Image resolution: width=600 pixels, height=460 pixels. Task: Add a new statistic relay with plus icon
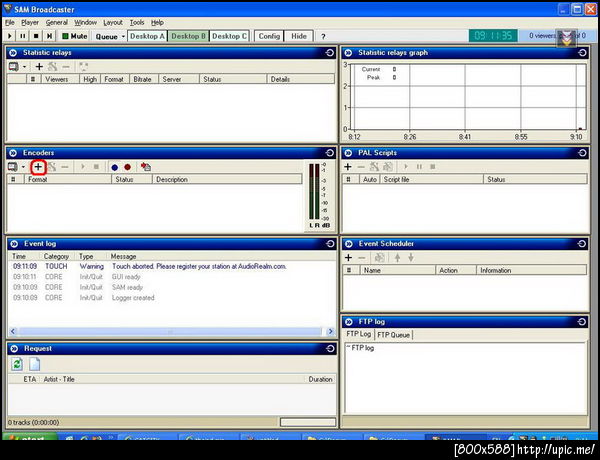(39, 67)
